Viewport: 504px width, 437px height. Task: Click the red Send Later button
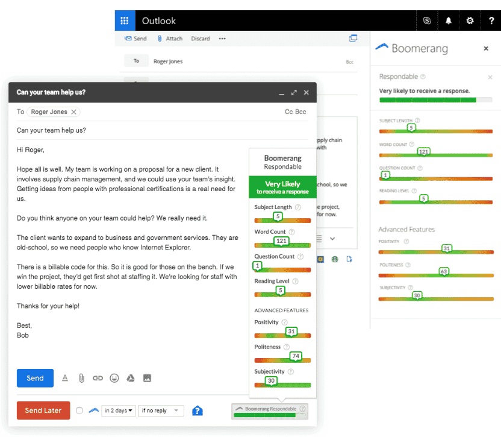(43, 410)
